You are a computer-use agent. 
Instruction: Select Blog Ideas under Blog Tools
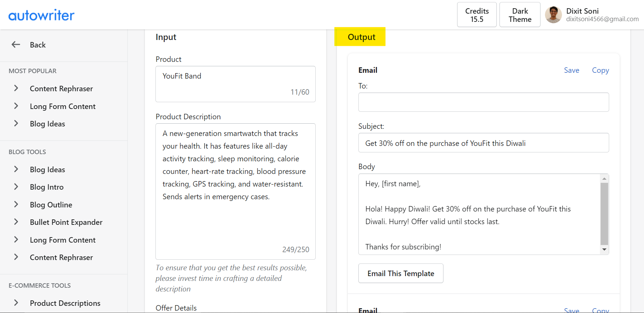click(47, 169)
